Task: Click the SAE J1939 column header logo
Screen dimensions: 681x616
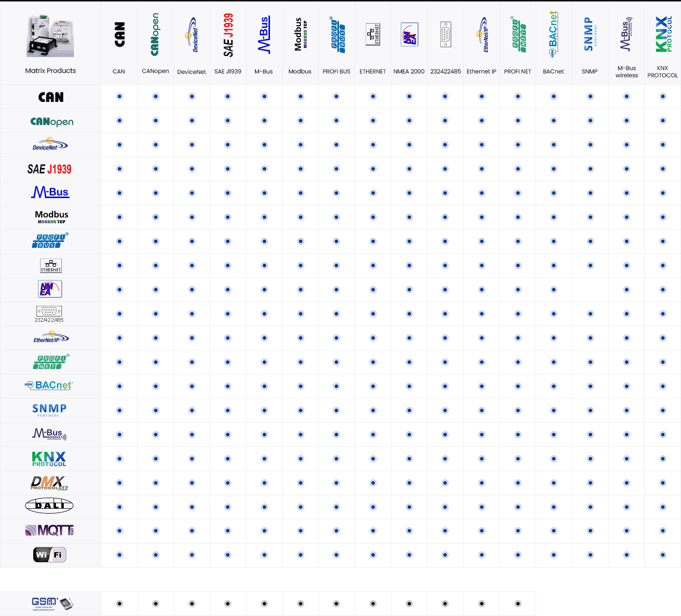Action: [x=228, y=35]
